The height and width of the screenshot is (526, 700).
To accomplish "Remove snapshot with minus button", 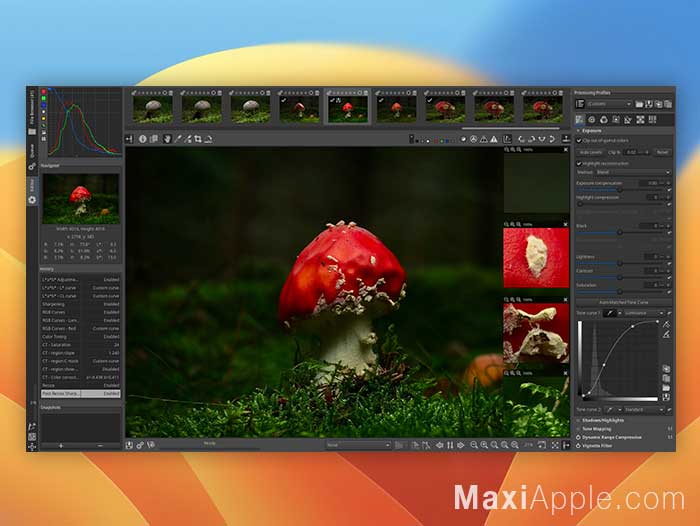I will tap(100, 446).
